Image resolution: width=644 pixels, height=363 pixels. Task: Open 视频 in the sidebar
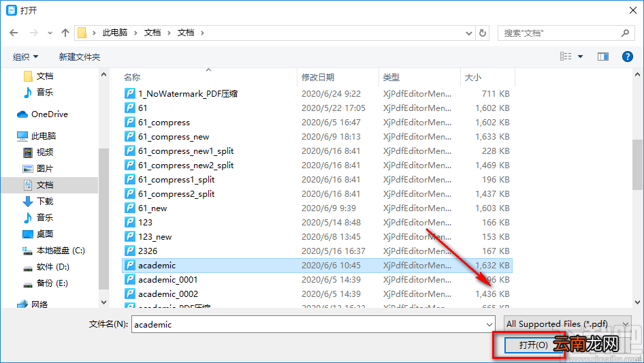click(x=45, y=152)
